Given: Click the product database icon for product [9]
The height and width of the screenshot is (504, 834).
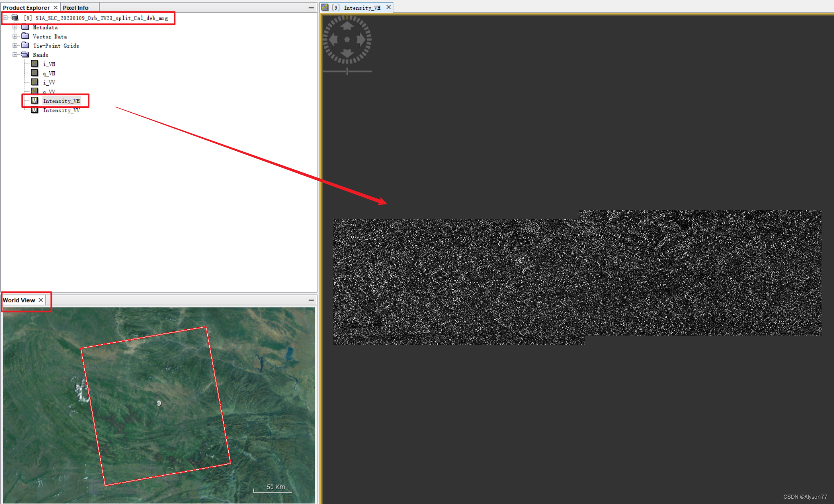Looking at the screenshot, I should 15,18.
